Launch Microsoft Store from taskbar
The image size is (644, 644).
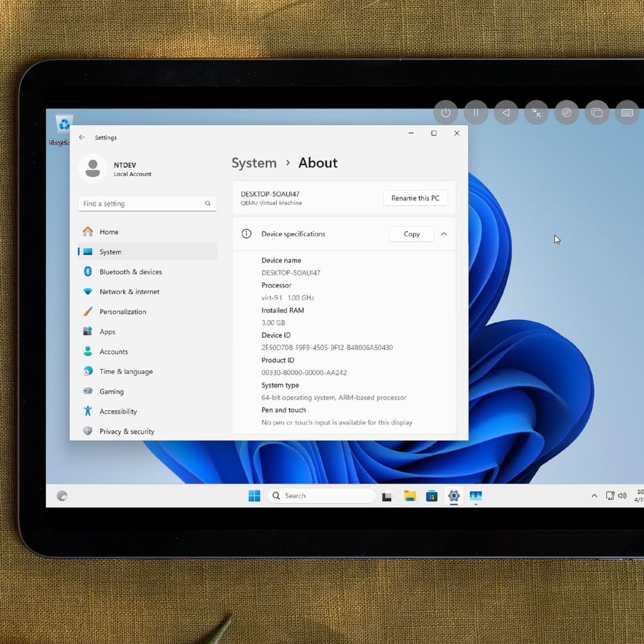[431, 496]
